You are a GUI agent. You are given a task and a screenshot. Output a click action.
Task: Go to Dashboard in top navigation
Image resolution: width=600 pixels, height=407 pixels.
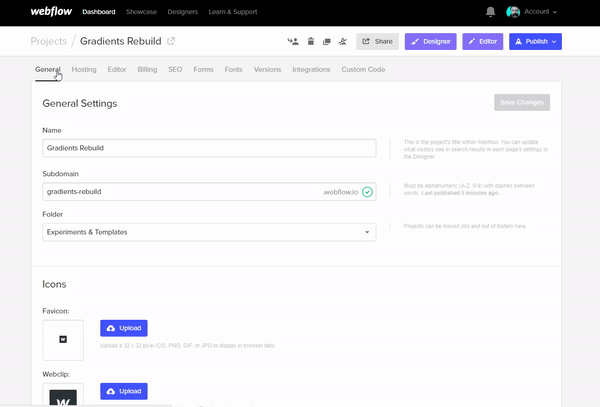click(99, 12)
